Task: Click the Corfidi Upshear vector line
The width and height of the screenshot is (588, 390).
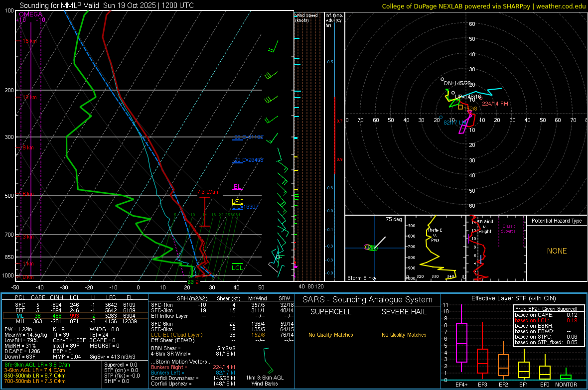Action: (193, 384)
